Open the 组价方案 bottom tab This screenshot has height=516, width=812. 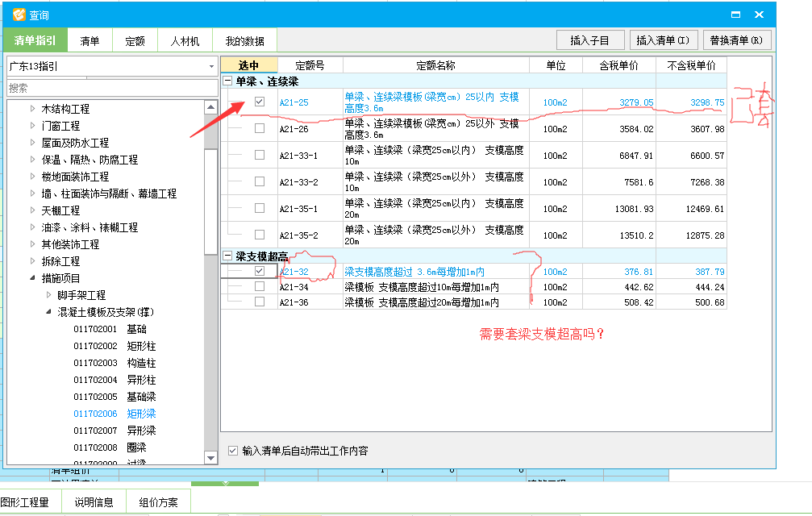(159, 502)
